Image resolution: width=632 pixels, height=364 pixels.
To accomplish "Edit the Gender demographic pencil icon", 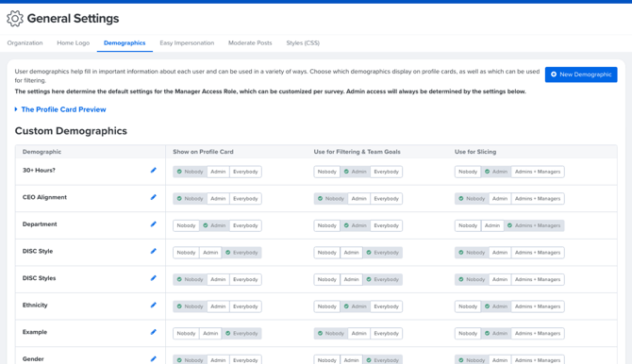I will click(153, 358).
